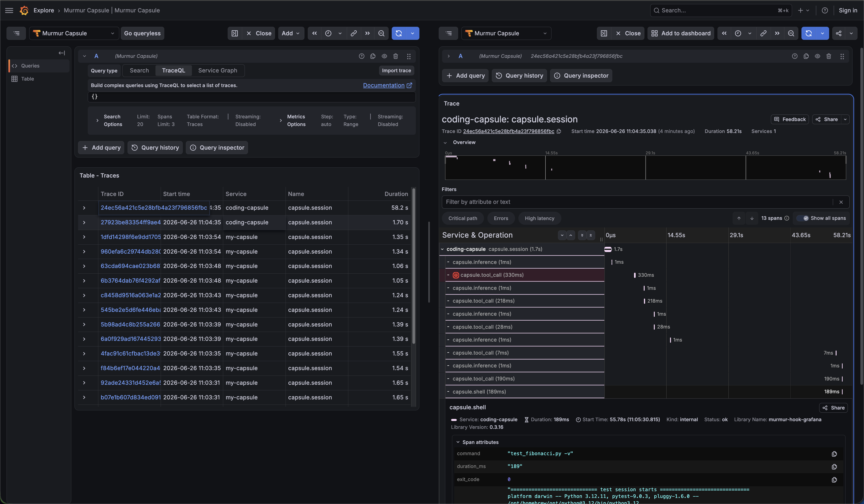Viewport: 864px width, 504px height.
Task: Click share icon in right pane toolbar
Action: coord(838,33)
